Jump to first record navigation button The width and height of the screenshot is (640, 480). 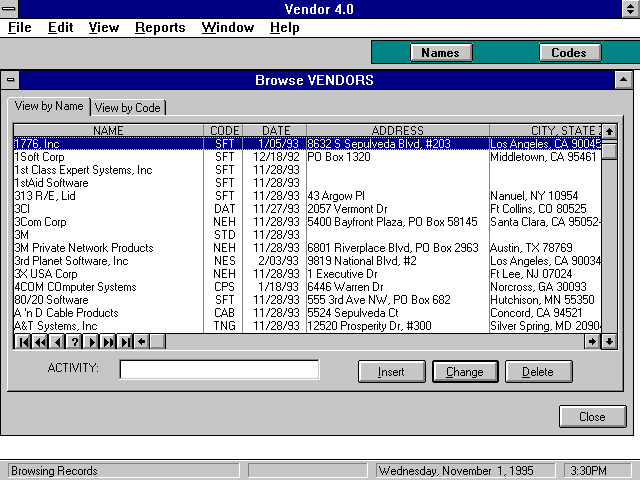click(x=22, y=342)
